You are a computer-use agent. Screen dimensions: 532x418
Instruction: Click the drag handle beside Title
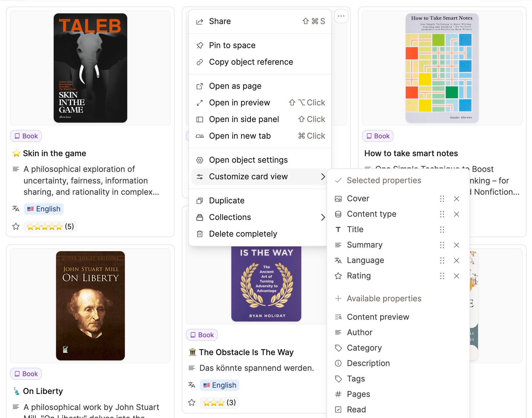[x=442, y=229]
